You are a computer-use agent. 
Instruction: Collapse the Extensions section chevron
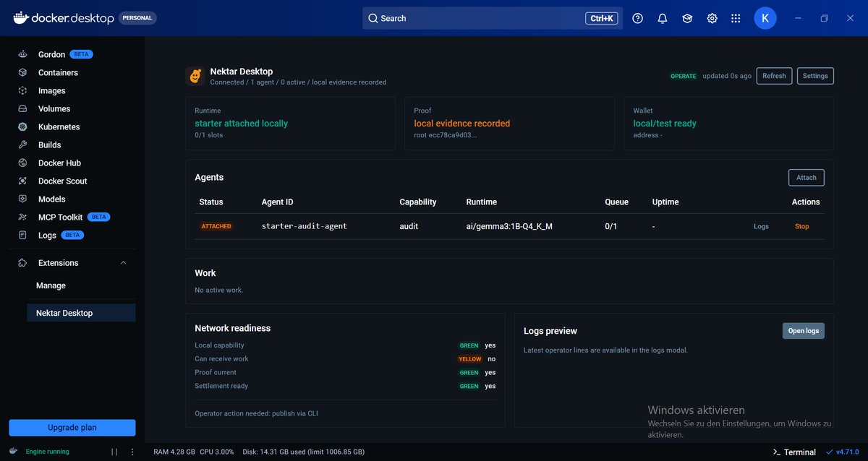tap(123, 263)
